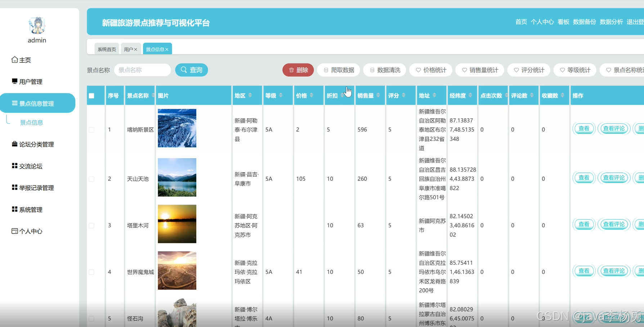Select the 怪石沟 name cell
The image size is (644, 327).
(x=135, y=318)
